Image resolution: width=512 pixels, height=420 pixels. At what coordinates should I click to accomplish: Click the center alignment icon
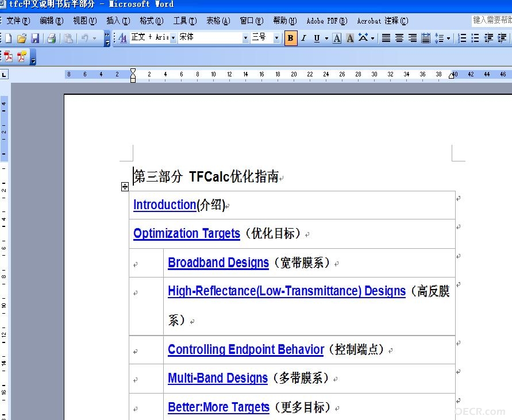[399, 38]
